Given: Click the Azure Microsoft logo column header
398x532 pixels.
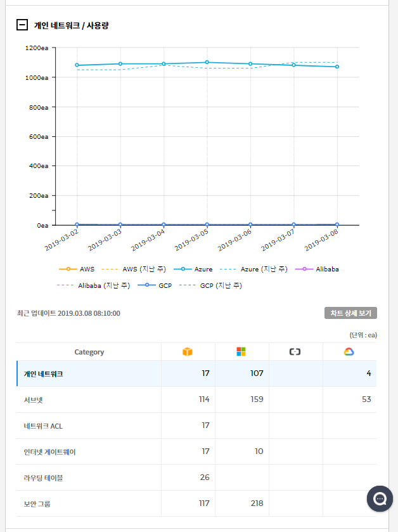Looking at the screenshot, I should pos(241,352).
